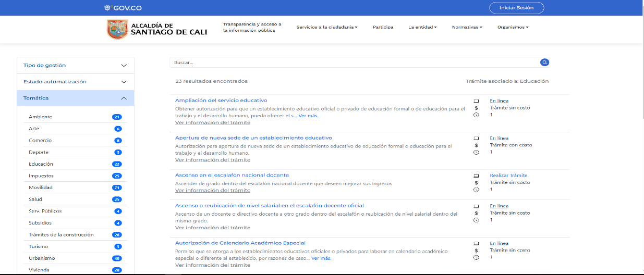The image size is (644, 275).
Task: Click Ver información del trámite under Ampliación del servicio
Action: point(213,122)
